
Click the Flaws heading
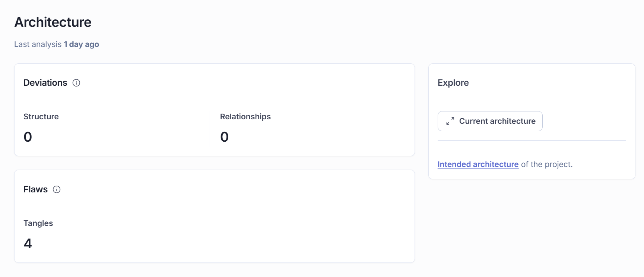(x=35, y=189)
